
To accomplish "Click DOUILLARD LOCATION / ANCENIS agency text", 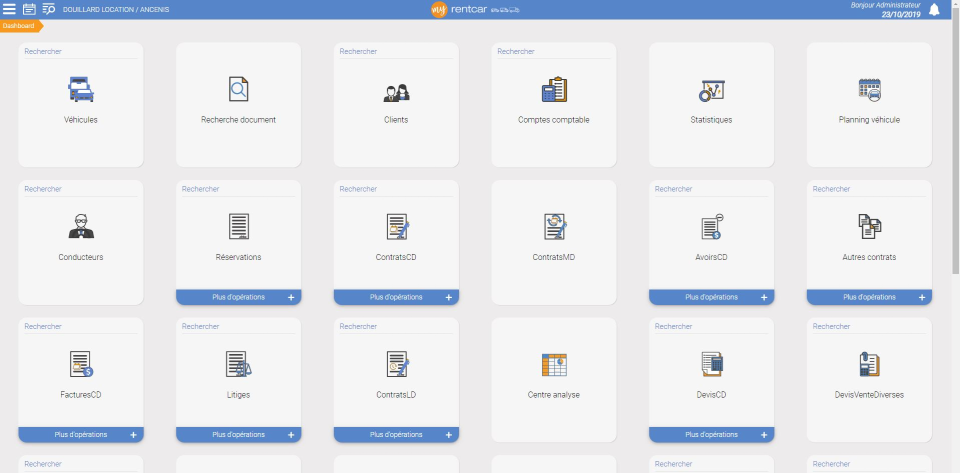I will click(116, 10).
